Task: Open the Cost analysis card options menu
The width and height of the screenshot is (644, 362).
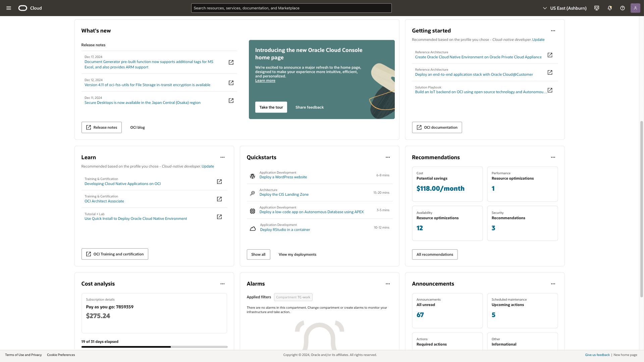Action: click(x=222, y=284)
